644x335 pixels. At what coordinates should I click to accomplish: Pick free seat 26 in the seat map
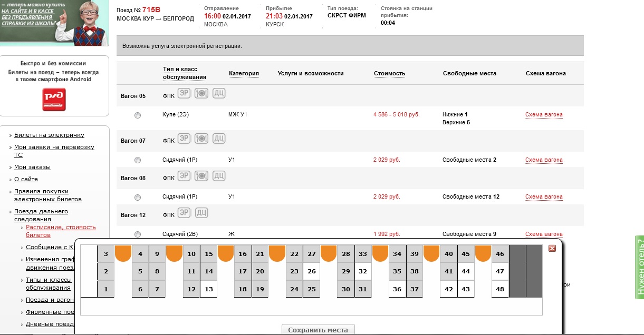point(312,272)
